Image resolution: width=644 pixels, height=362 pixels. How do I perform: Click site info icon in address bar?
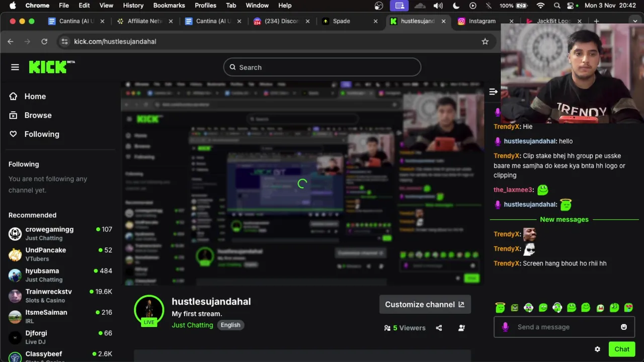pos(64,41)
